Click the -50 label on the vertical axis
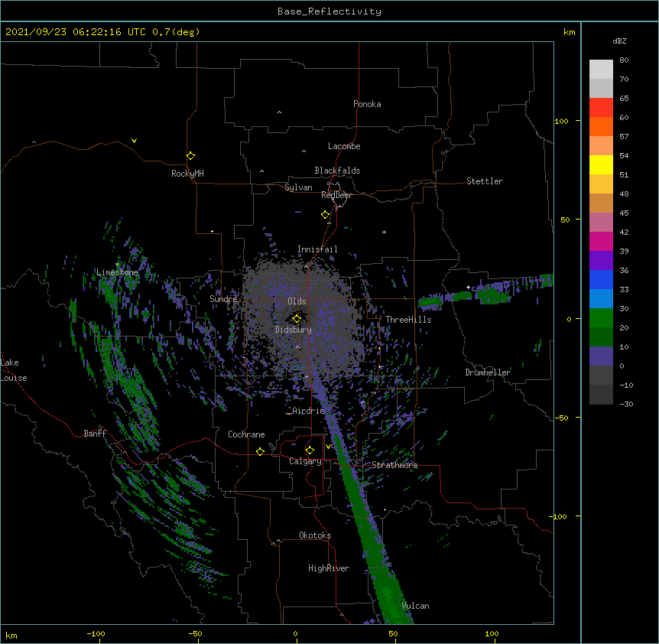The image size is (659, 644). click(x=562, y=418)
